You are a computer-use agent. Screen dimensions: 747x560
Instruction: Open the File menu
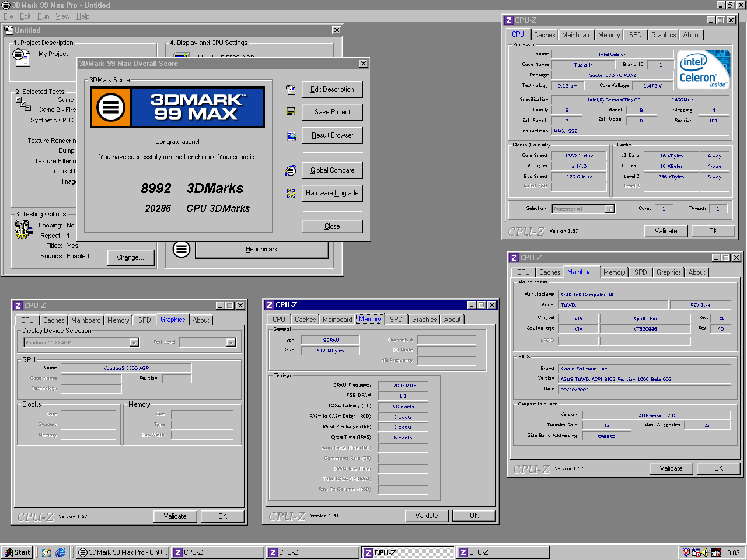8,16
